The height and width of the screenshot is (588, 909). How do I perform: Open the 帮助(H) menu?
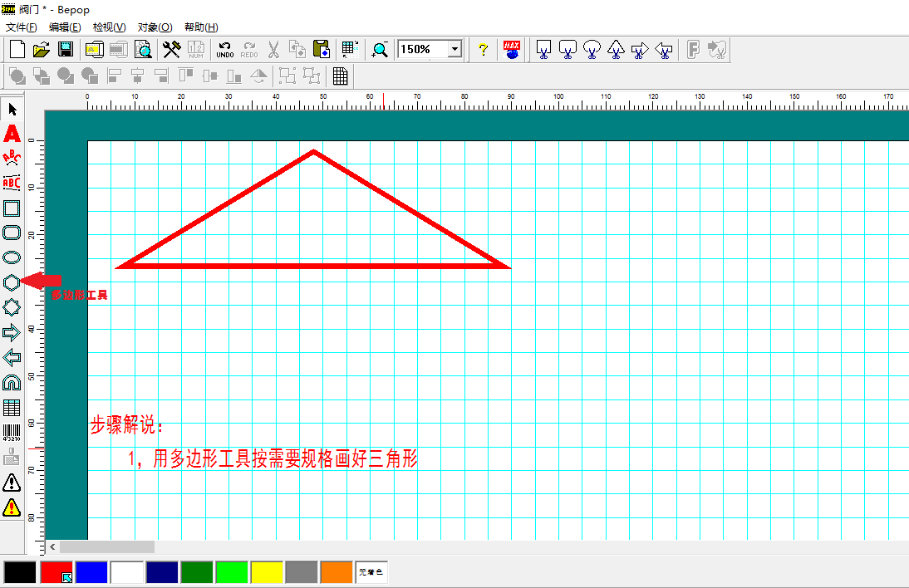click(201, 27)
